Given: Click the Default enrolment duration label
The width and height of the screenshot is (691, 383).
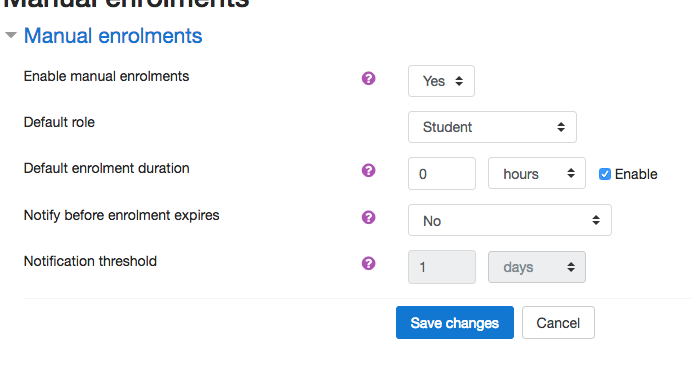Looking at the screenshot, I should tap(107, 168).
